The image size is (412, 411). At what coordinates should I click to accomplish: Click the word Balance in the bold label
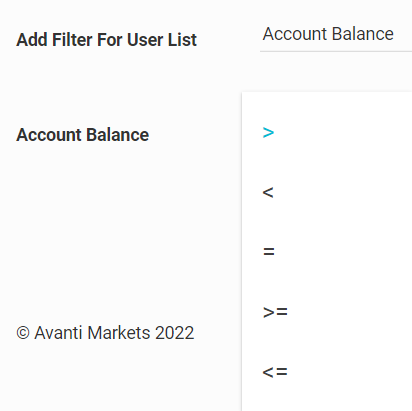(118, 135)
